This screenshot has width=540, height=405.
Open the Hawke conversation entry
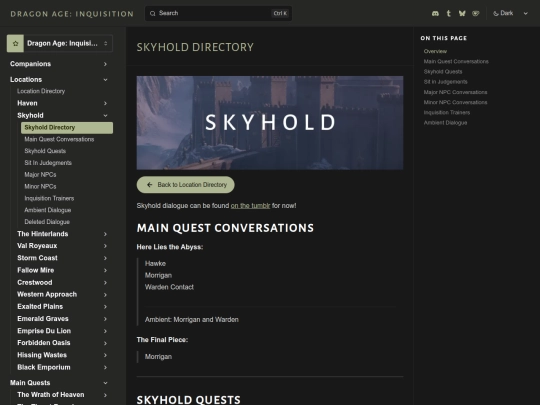[x=155, y=263]
